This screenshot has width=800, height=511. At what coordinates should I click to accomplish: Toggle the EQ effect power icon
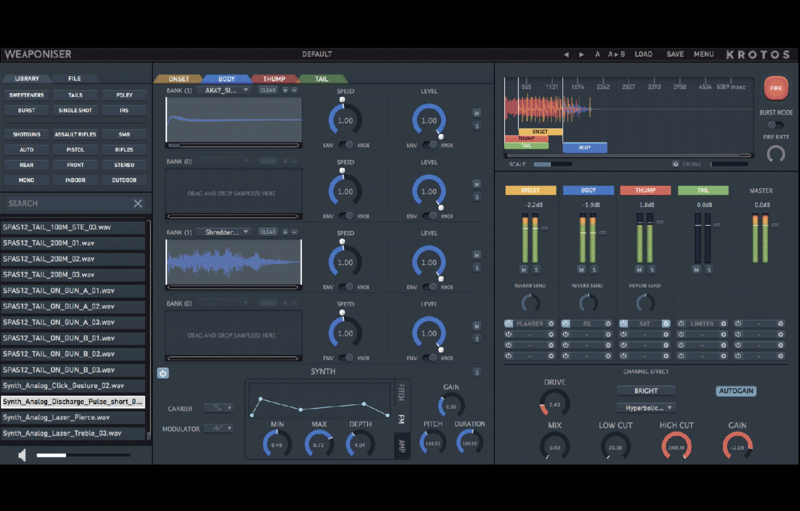pos(566,323)
